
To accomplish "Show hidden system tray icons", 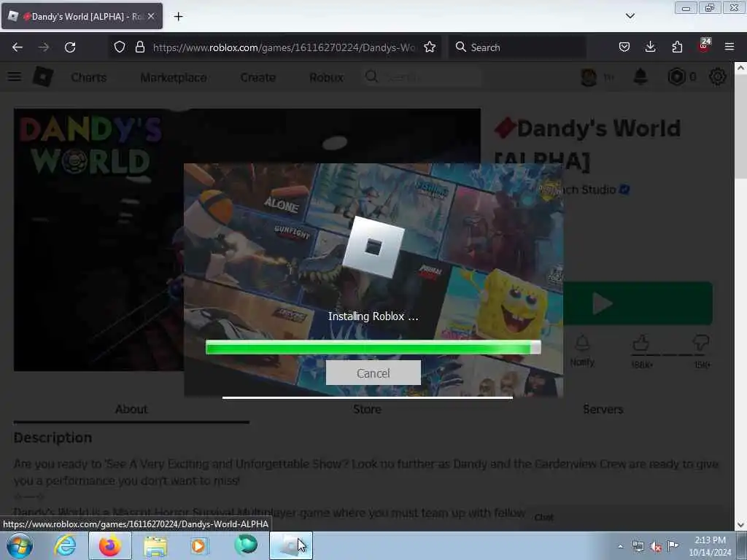I will (x=620, y=546).
